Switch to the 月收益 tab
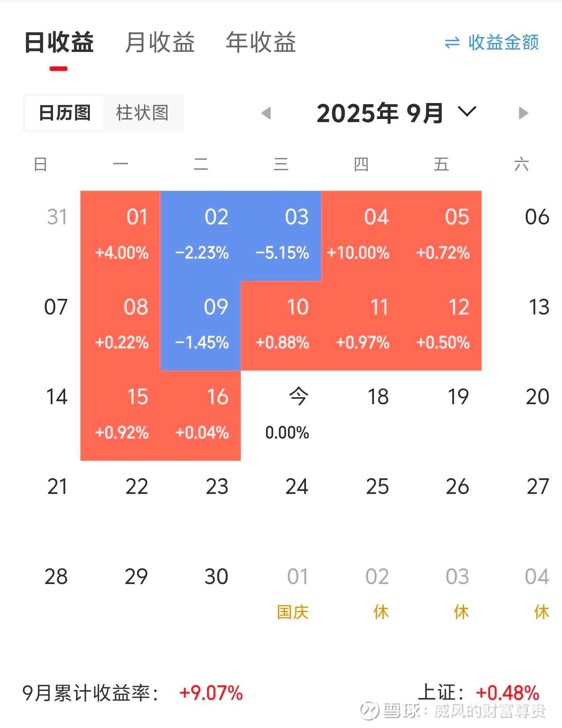The height and width of the screenshot is (728, 562). 160,43
